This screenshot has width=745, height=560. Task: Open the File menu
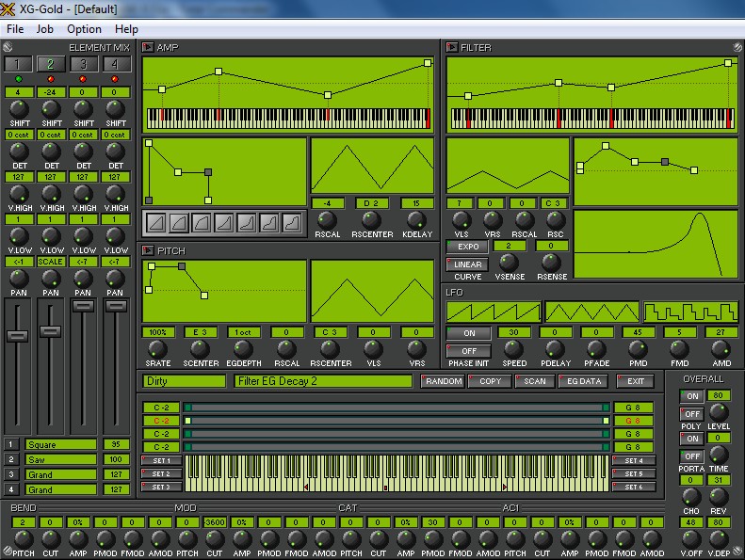point(15,29)
